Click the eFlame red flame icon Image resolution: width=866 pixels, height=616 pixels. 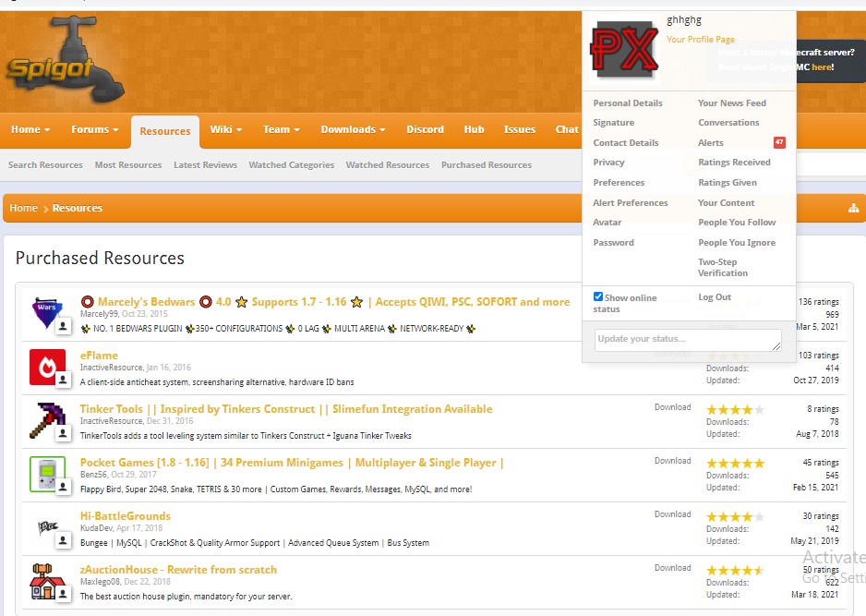point(47,367)
